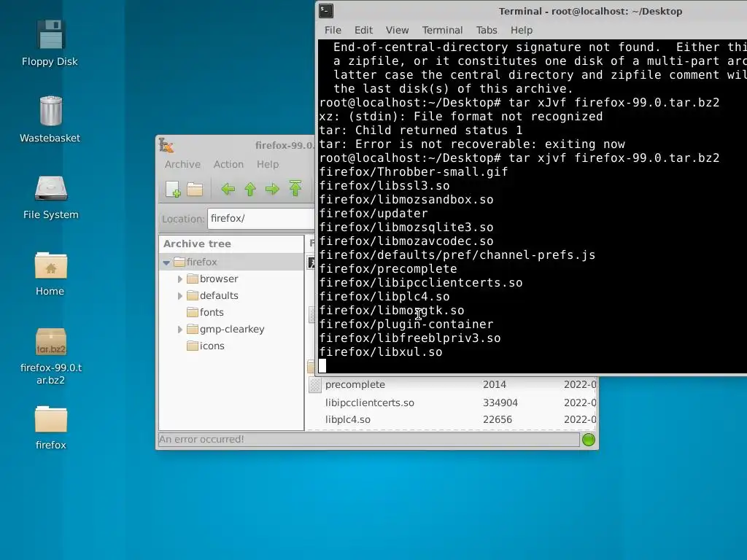The width and height of the screenshot is (747, 560).
Task: Select the precomplete file row
Action: coord(452,385)
